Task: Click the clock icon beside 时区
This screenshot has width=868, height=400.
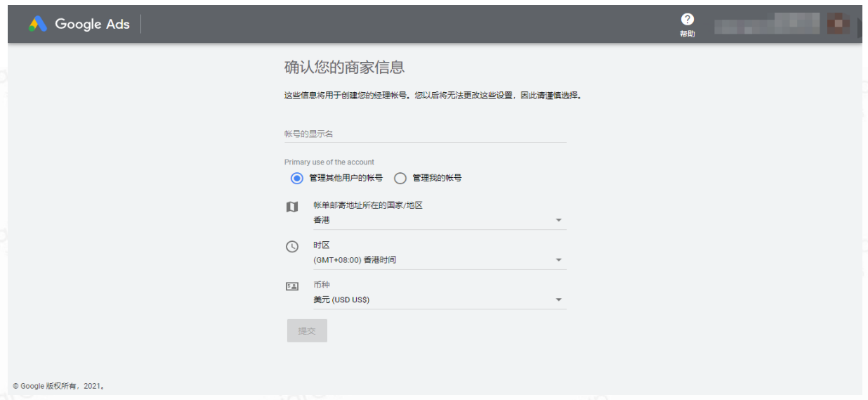Action: point(292,247)
